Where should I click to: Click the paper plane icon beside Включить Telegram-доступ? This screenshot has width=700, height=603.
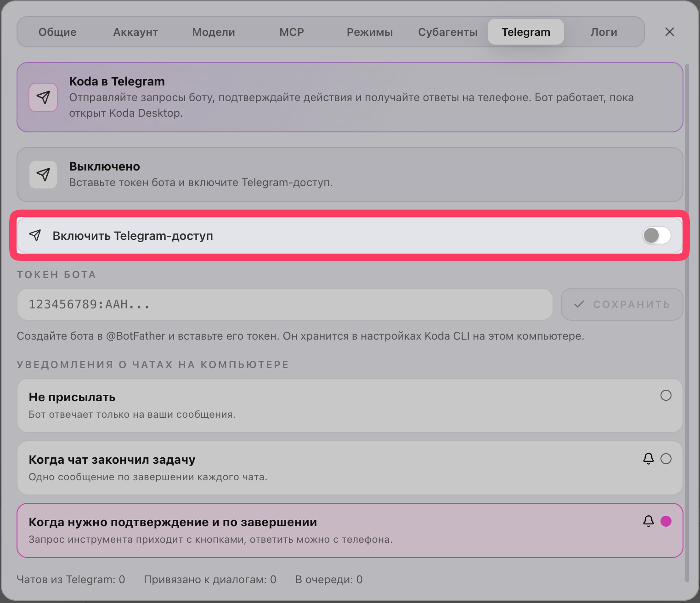click(35, 236)
